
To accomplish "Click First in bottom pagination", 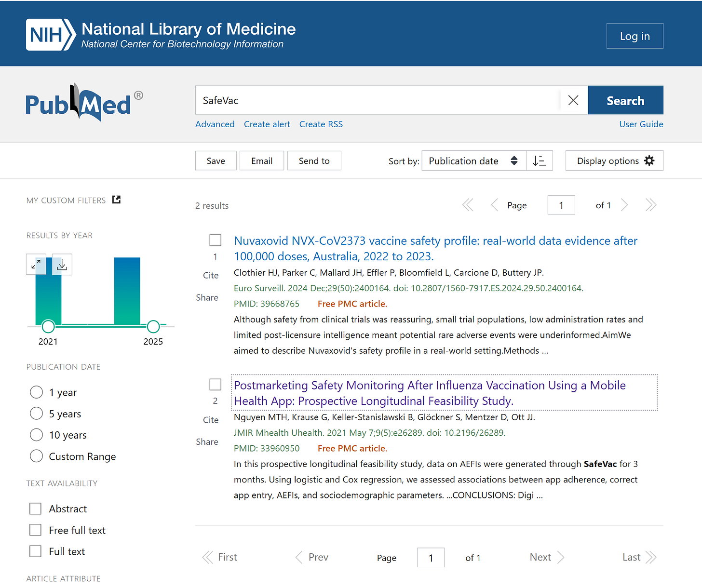I will pyautogui.click(x=220, y=557).
